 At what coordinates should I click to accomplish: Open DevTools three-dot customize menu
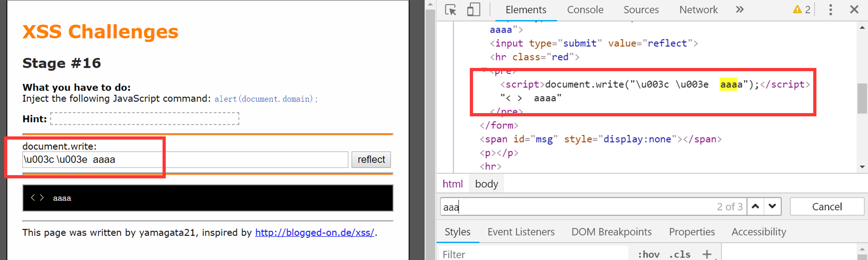(830, 10)
